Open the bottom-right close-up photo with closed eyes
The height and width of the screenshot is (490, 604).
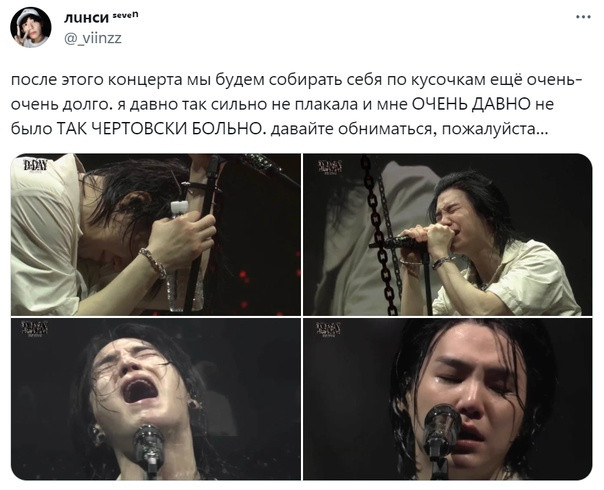click(448, 399)
